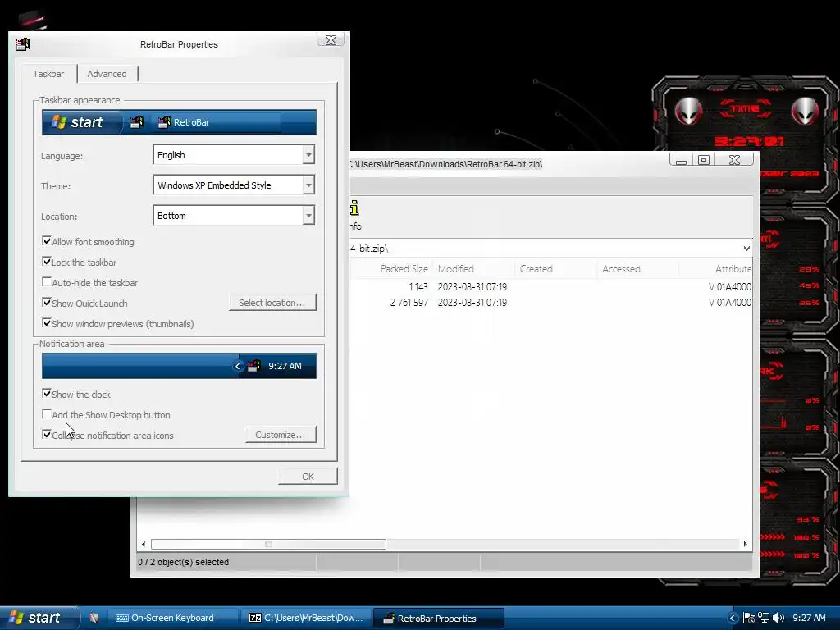This screenshot has width=840, height=630.
Task: Toggle Allow font smoothing checkbox
Action: (47, 241)
